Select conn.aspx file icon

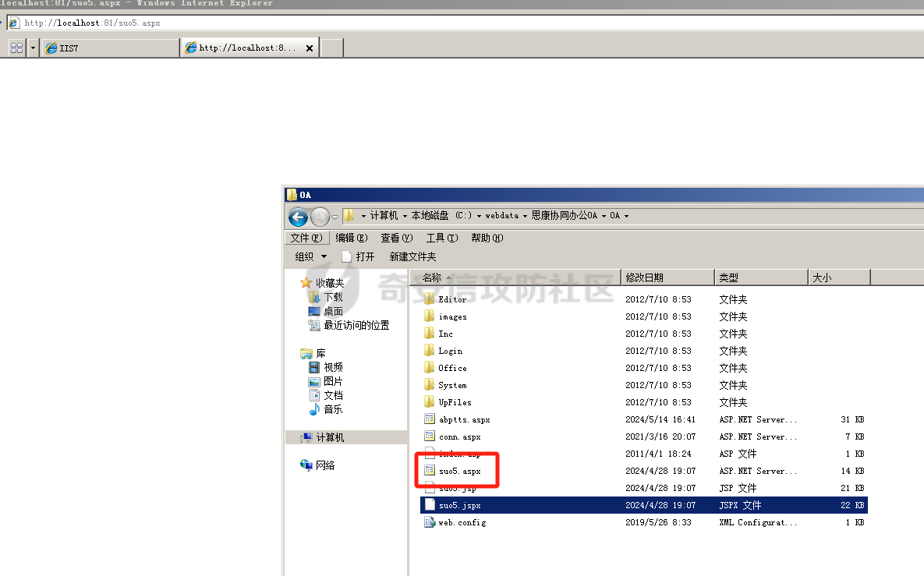click(x=430, y=436)
